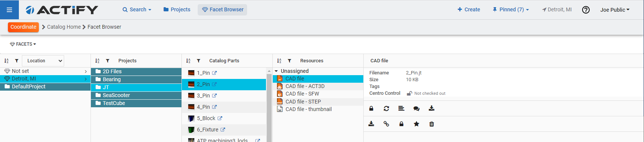Open the hamburger menu button

pos(9,9)
